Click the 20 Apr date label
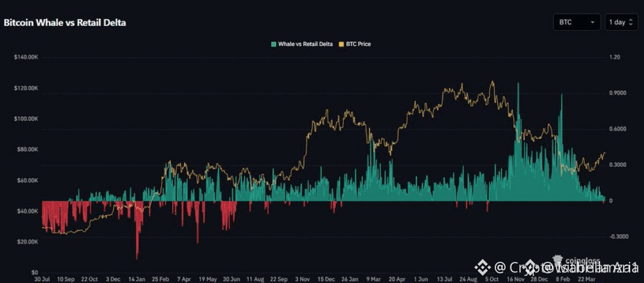Screen dimensions: 644x283 [397, 279]
